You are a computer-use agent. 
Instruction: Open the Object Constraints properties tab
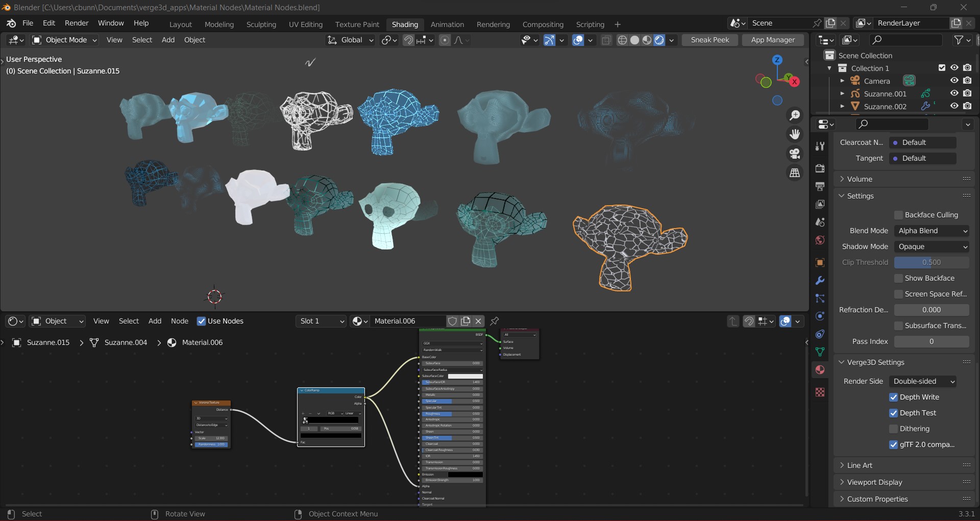pyautogui.click(x=820, y=334)
